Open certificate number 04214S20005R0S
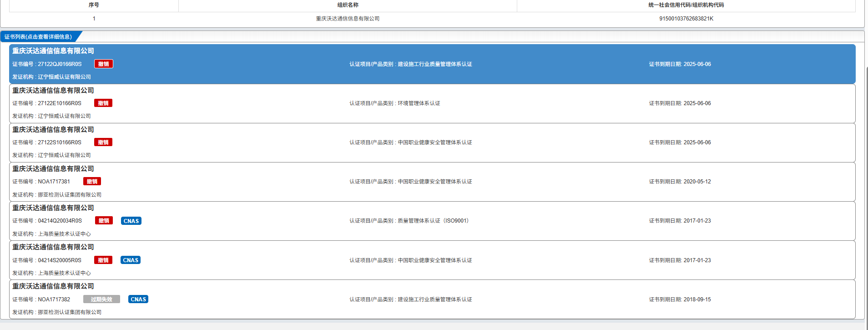This screenshot has height=330, width=868. coord(60,260)
